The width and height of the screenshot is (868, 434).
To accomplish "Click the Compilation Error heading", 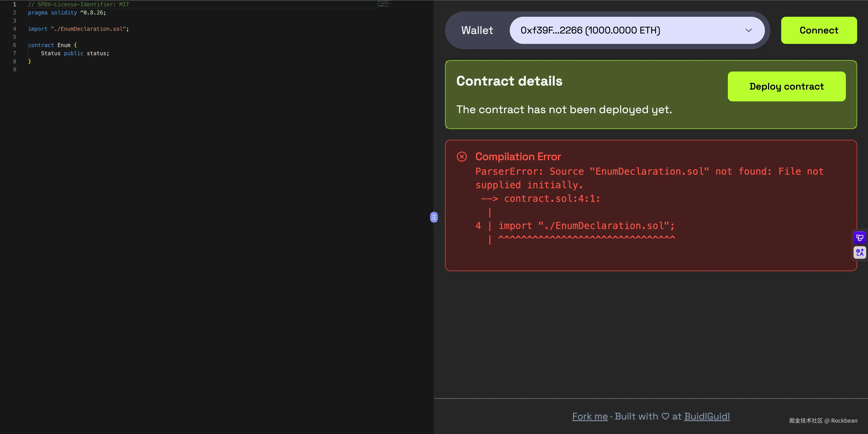I will 518,157.
